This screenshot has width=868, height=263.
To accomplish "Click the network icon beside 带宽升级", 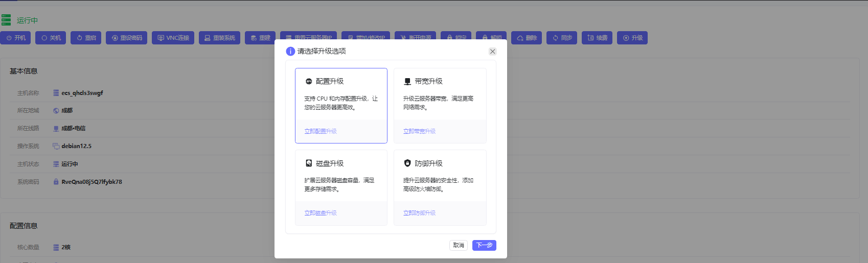I will 407,81.
